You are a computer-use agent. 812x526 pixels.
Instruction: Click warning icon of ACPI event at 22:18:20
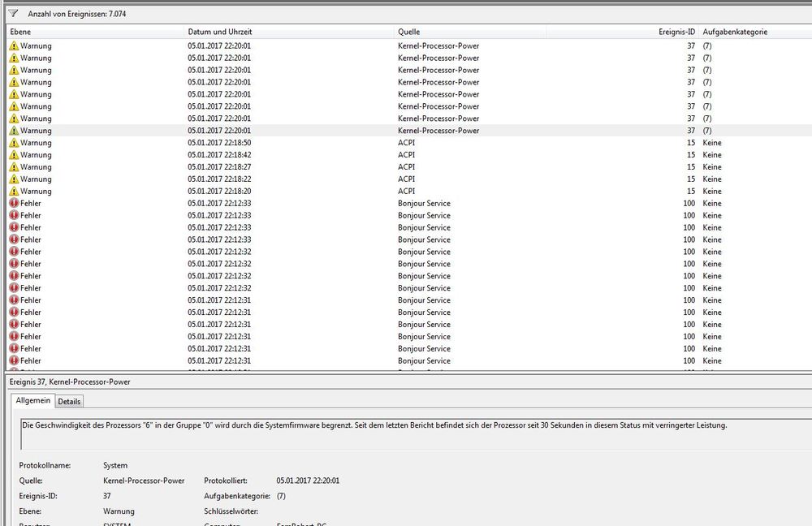[x=13, y=192]
